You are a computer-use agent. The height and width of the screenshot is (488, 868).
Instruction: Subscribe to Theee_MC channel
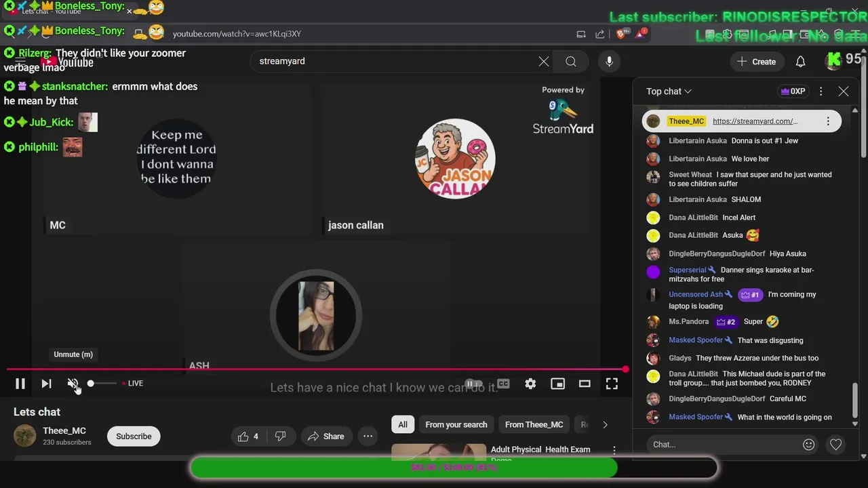[134, 436]
